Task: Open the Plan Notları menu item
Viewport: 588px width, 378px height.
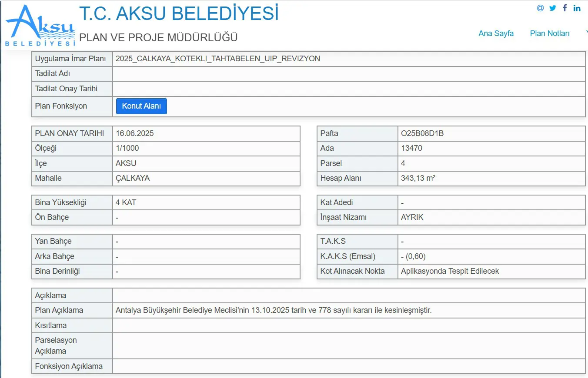Action: point(550,33)
